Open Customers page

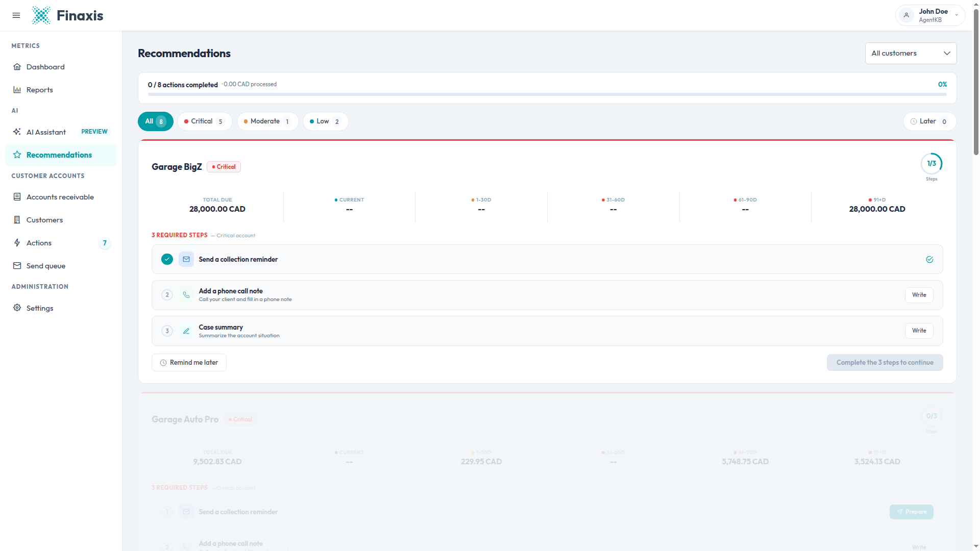61,220
